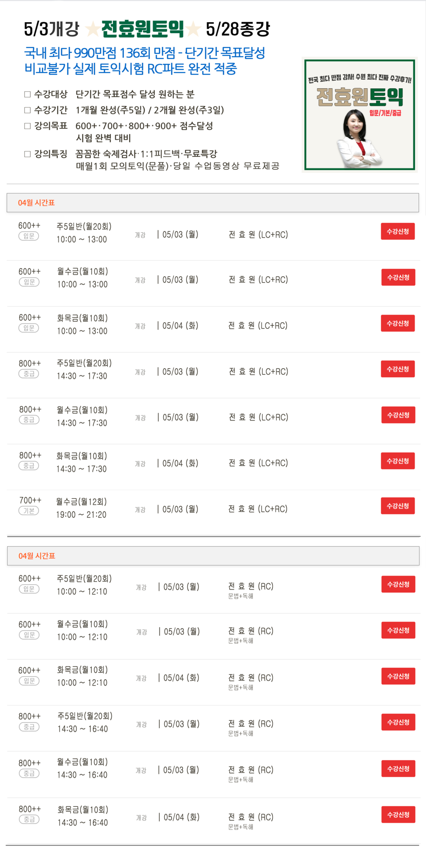Click 수강신청 for RC 600++ 월수금 10:00~12:10
The image size is (426, 868).
pyautogui.click(x=398, y=630)
